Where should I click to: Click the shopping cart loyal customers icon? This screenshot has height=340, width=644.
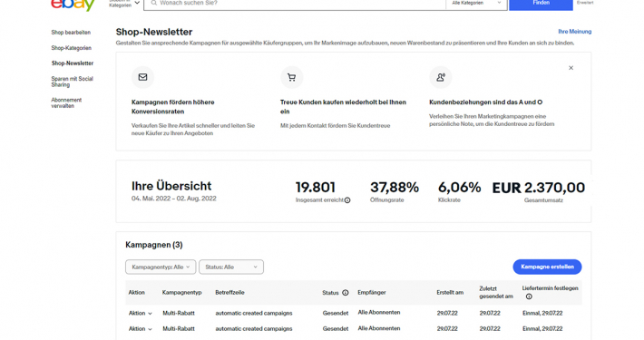291,77
